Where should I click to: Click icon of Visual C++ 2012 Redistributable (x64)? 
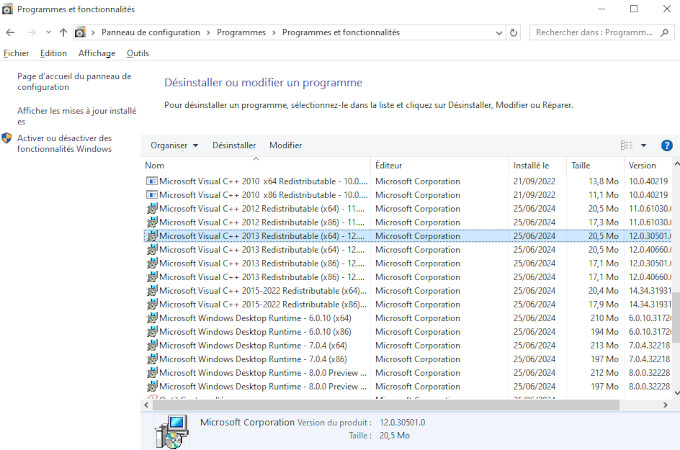(x=152, y=209)
